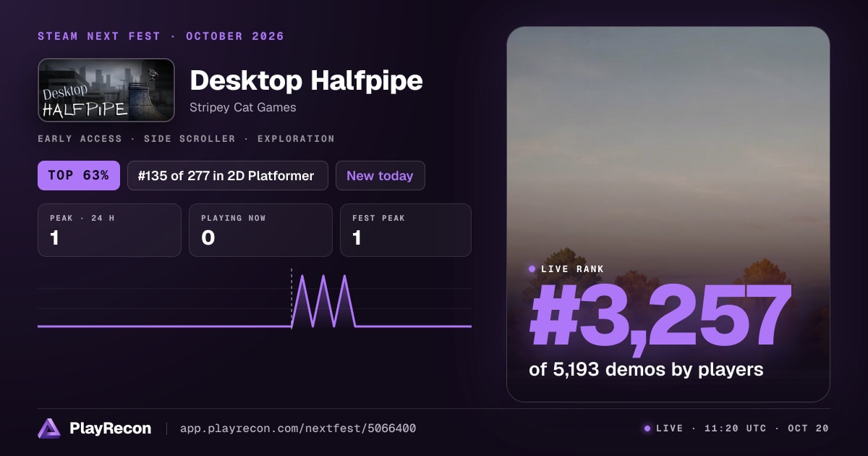
Task: Click the LIVE RANK label
Action: (x=572, y=269)
